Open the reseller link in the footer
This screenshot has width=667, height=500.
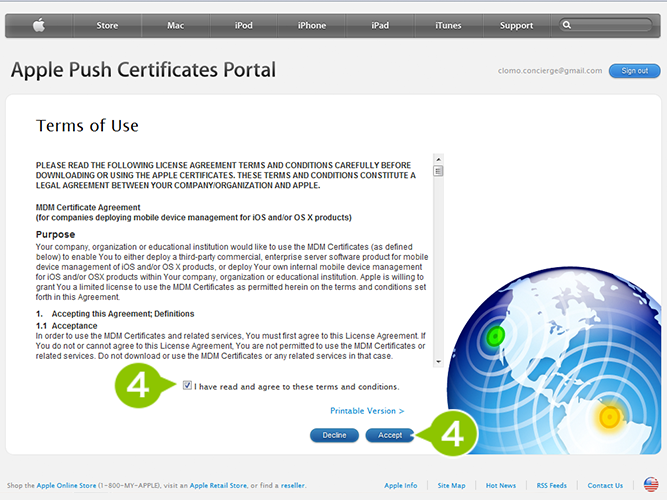[293, 485]
